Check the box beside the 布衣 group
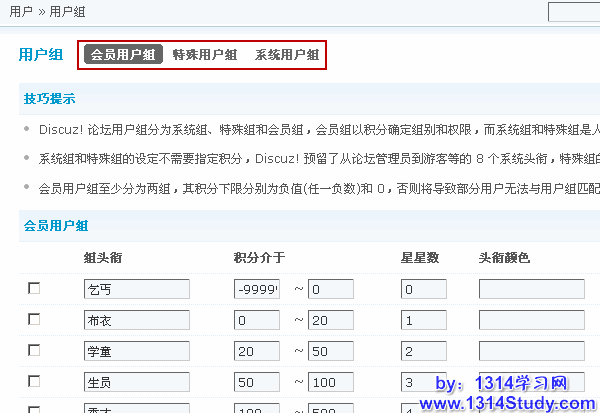The width and height of the screenshot is (600, 413). coord(34,319)
